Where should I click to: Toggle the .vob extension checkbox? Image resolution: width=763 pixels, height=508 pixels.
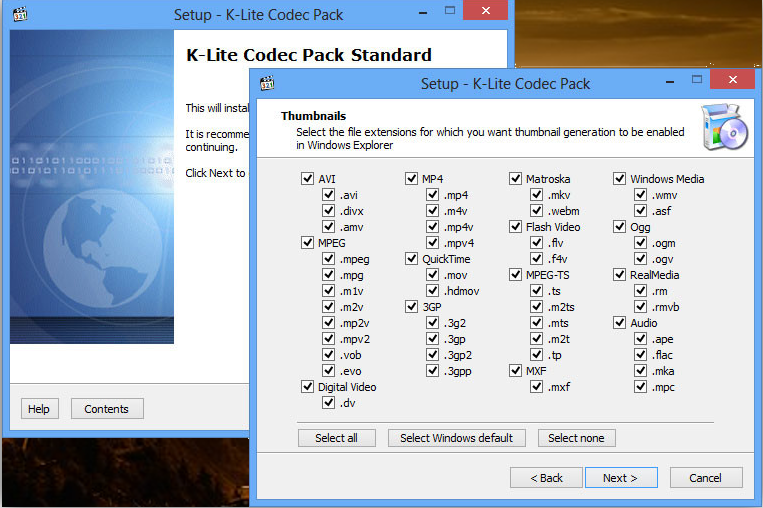point(328,355)
